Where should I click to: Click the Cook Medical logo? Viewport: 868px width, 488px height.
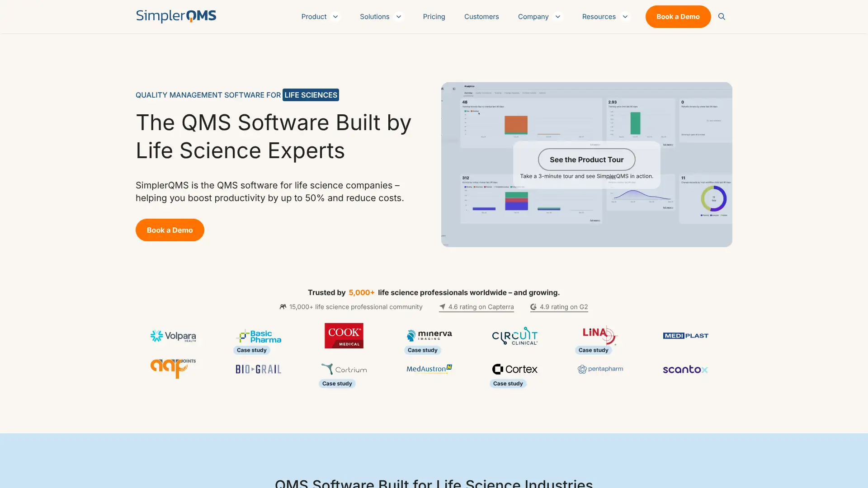[344, 336]
